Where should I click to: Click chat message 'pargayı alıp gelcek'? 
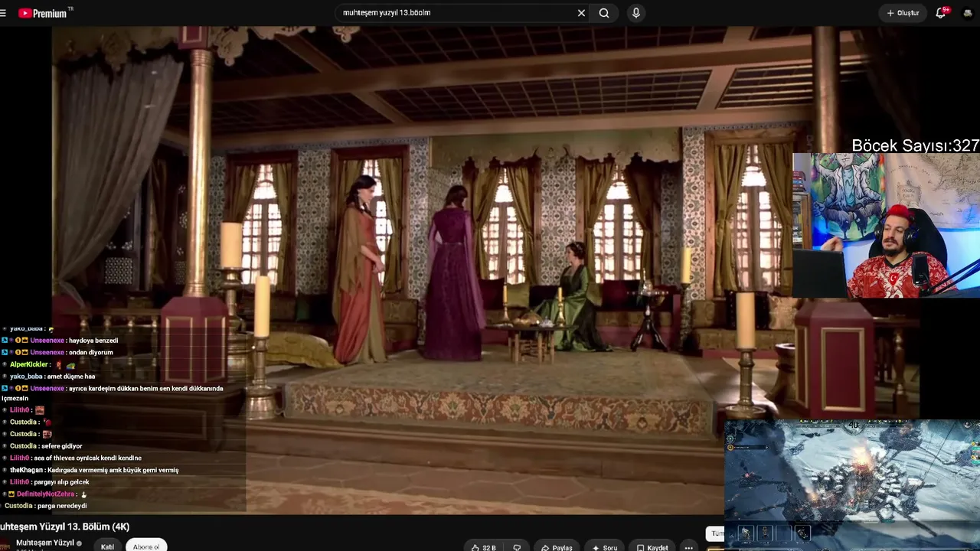[61, 482]
